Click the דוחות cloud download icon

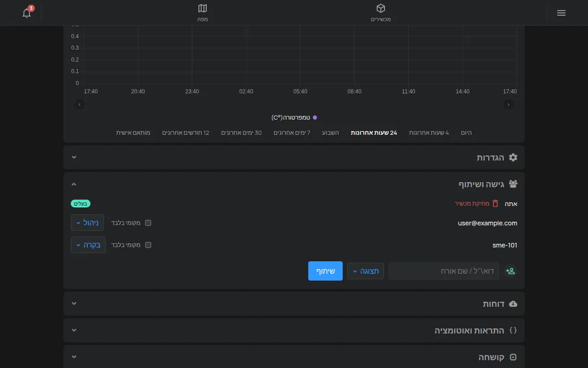coord(513,304)
